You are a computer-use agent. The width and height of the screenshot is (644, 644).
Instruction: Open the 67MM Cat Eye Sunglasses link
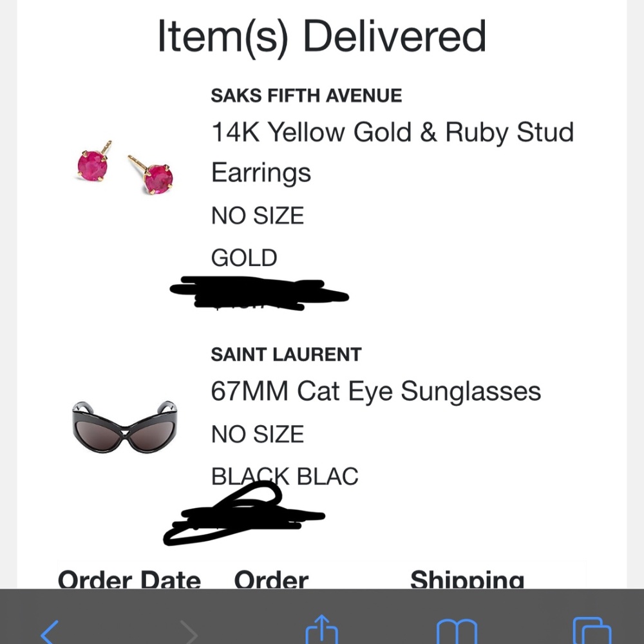pos(376,391)
